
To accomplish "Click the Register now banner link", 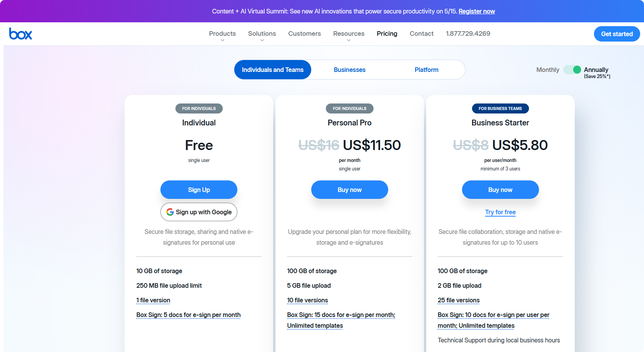I will point(477,11).
